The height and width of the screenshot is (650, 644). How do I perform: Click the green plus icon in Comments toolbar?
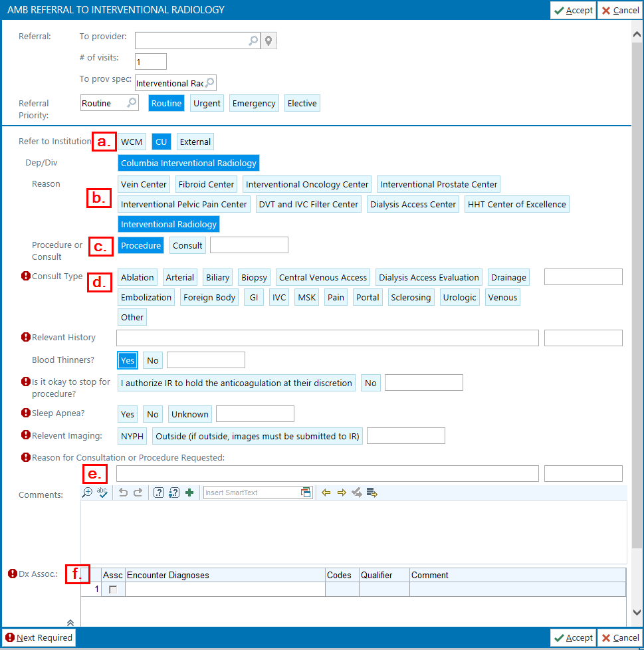click(189, 492)
